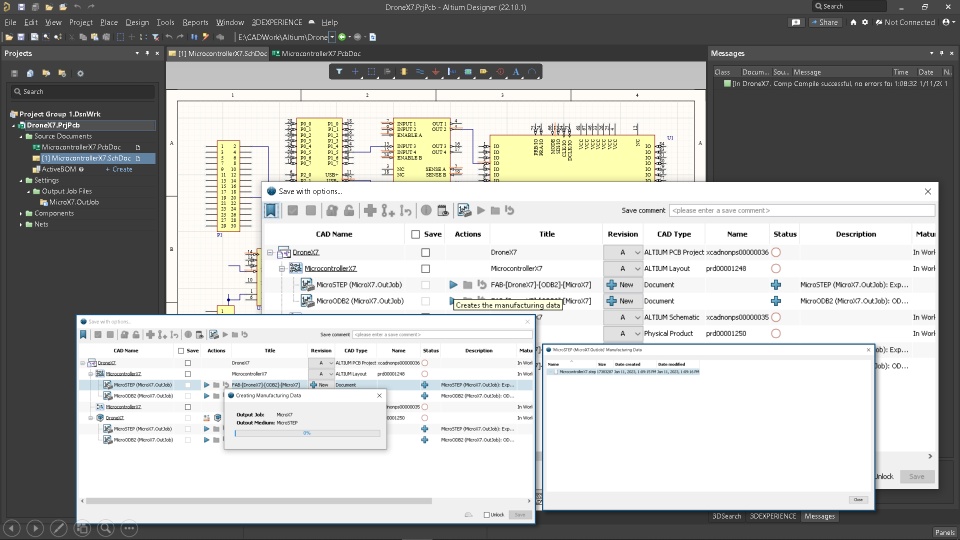Image resolution: width=960 pixels, height=540 pixels.
Task: Switch to the MicrocontrollerX7.PcbDoc document tab
Action: coord(317,54)
